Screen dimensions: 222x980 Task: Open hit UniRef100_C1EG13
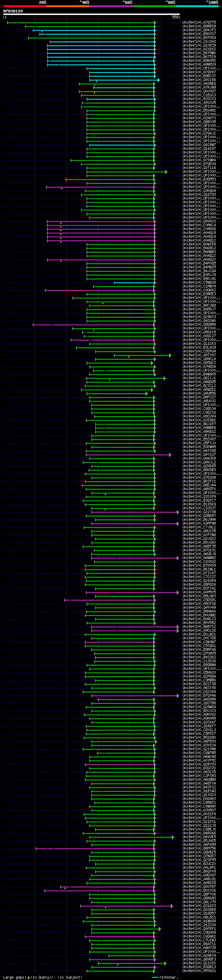tap(199, 95)
